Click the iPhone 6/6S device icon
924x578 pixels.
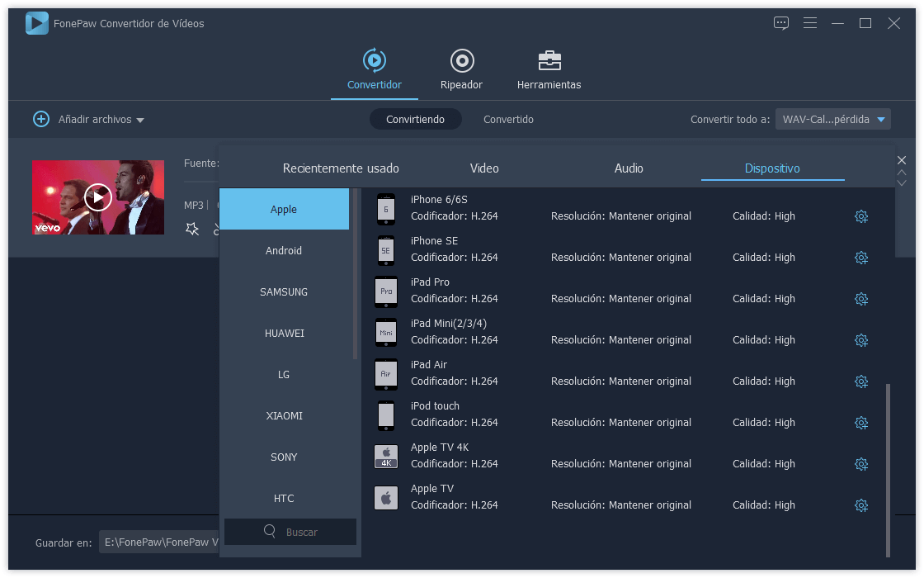click(386, 210)
